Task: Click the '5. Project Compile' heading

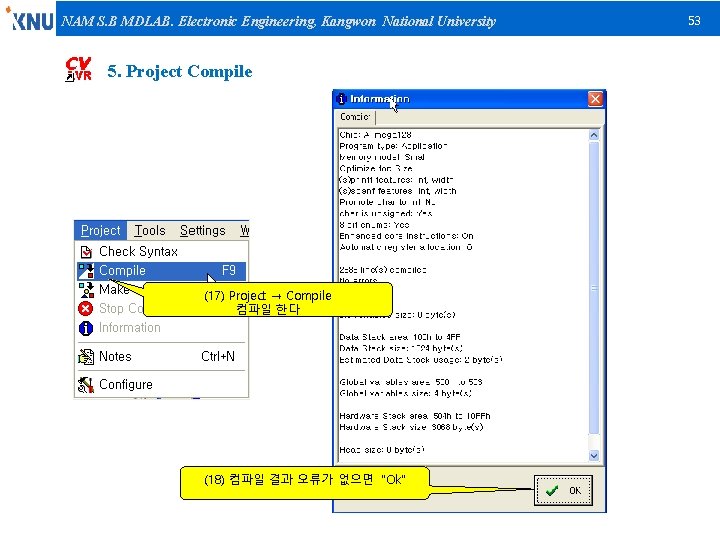Action: (x=180, y=71)
